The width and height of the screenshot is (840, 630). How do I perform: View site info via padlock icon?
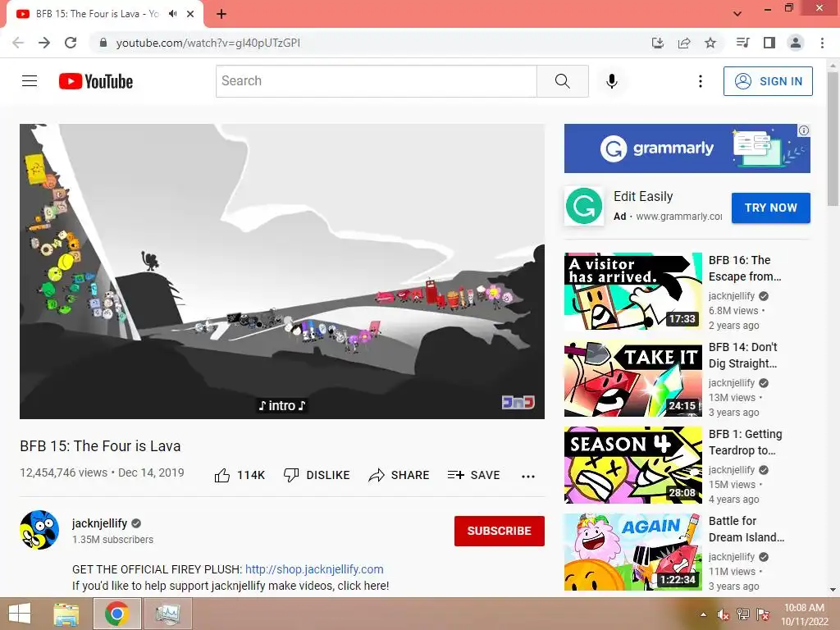(103, 43)
